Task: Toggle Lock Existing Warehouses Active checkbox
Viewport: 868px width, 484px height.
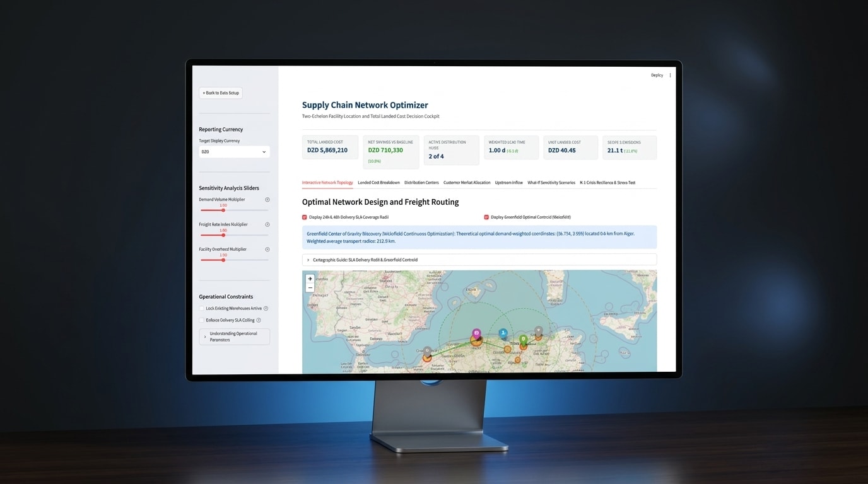Action: coord(202,308)
